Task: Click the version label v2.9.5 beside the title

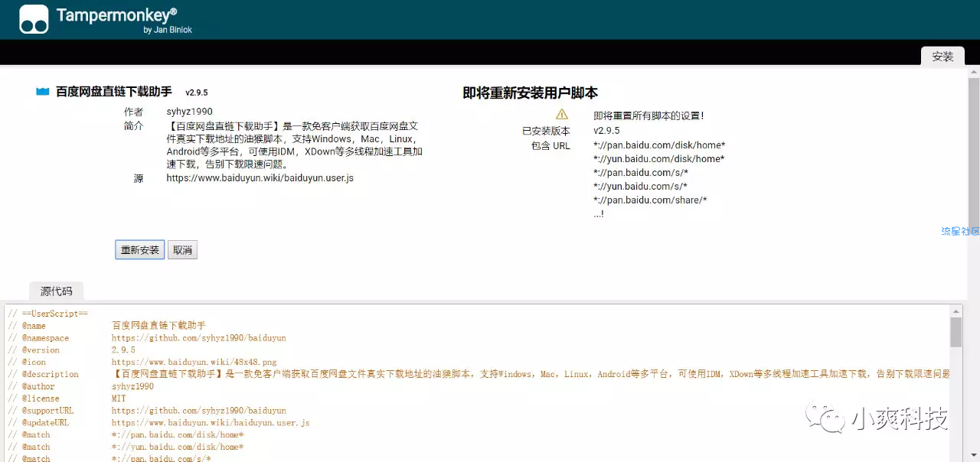Action: (197, 92)
